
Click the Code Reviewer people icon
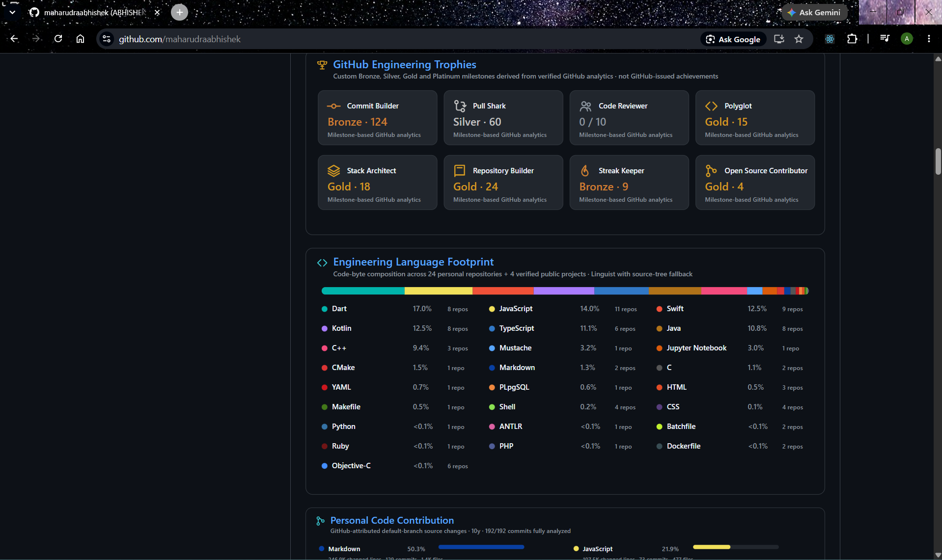[585, 106]
